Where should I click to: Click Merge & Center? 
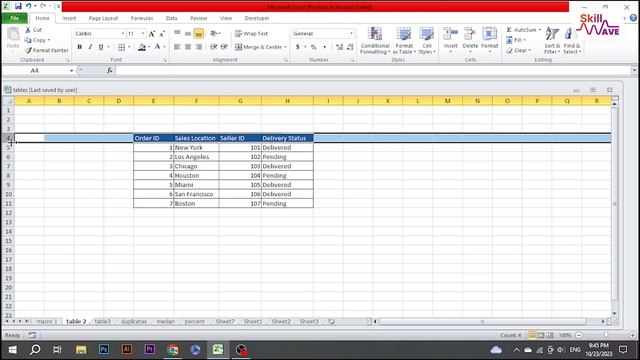[258, 47]
